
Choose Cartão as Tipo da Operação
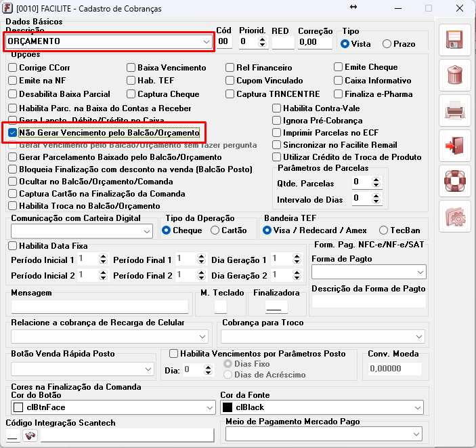click(215, 230)
